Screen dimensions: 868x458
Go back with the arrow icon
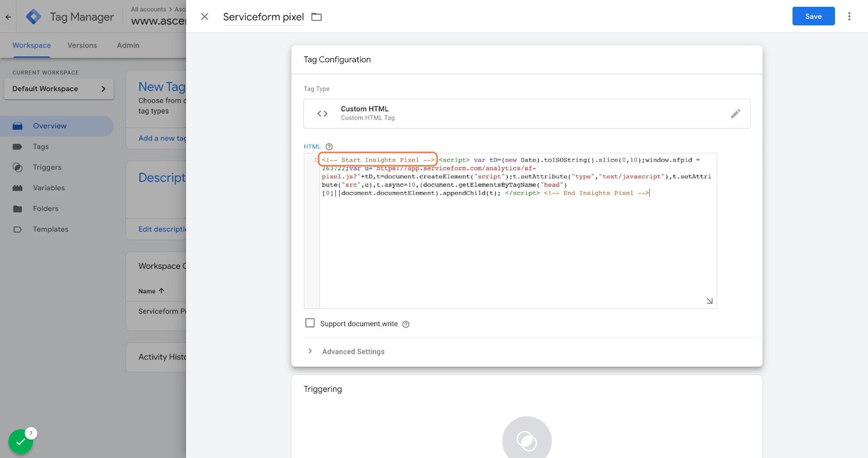(x=8, y=17)
